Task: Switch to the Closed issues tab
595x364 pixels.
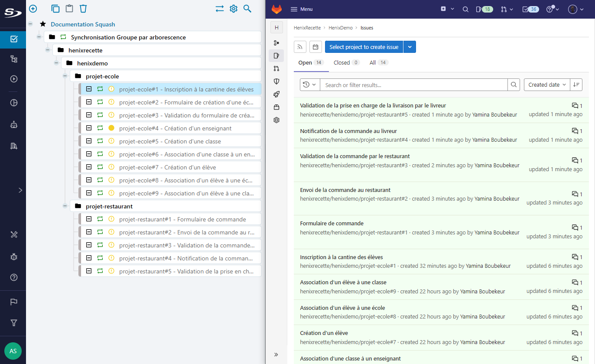Action: (342, 62)
